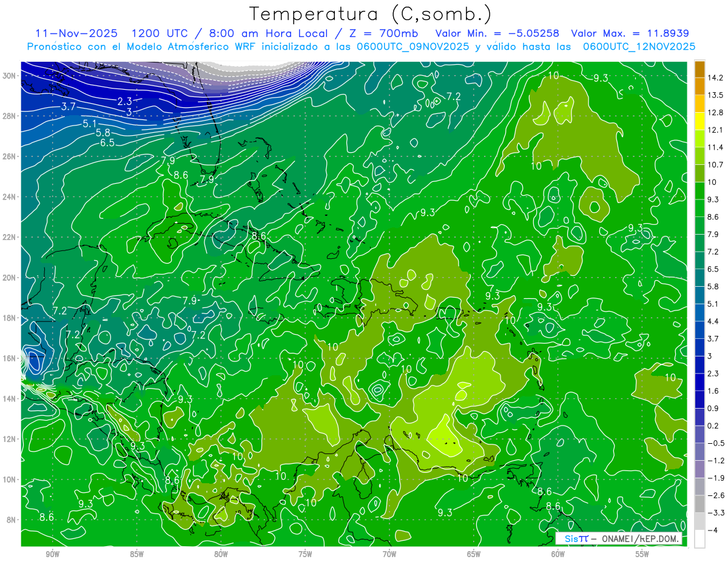Click the title 'Temperatura (C,somb.)'
This screenshot has width=728, height=562.
(x=370, y=13)
